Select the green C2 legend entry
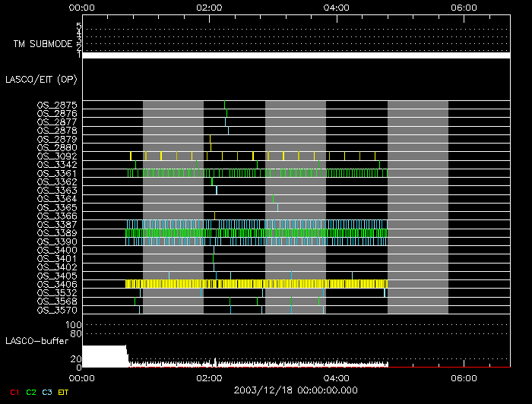 [x=31, y=391]
